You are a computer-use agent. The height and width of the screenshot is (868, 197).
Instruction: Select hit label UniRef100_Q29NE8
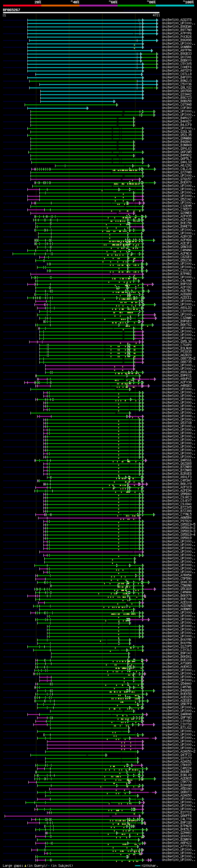177,213
